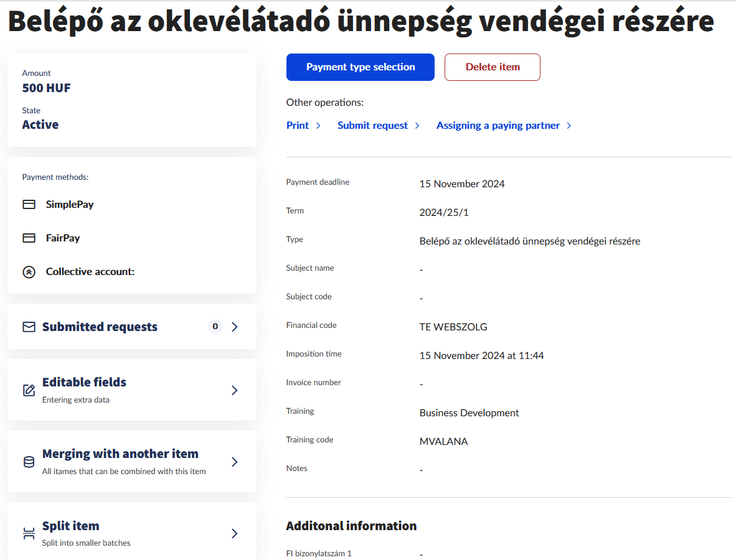Click the Submitted requests envelope icon
The image size is (736, 560).
click(x=29, y=327)
